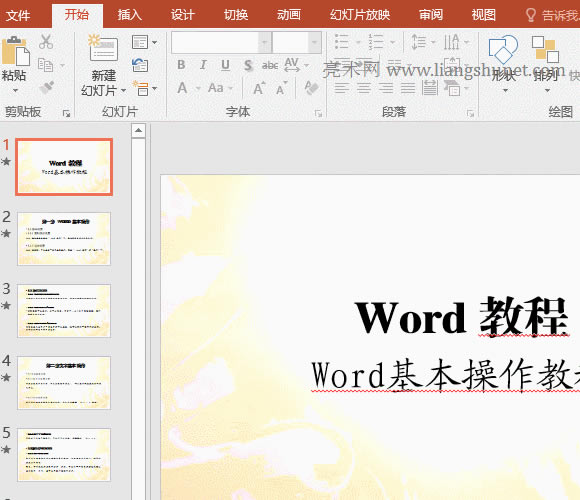The width and height of the screenshot is (580, 500).
Task: Open the 剪贴板 dialog launcher
Action: [67, 114]
